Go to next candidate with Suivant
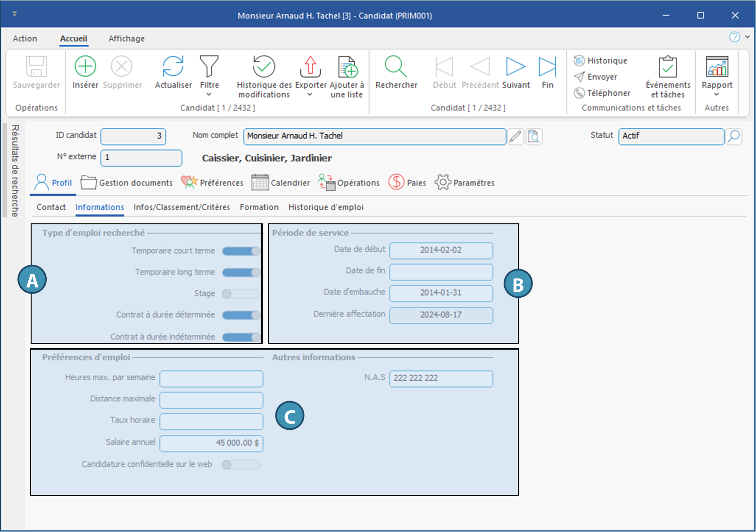The height and width of the screenshot is (532, 756). tap(515, 66)
